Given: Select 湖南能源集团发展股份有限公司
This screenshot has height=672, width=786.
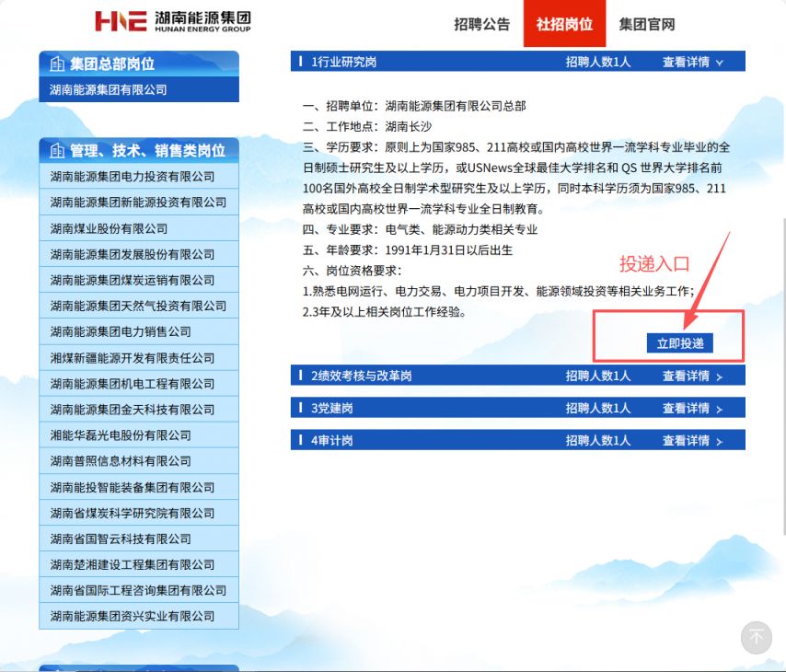Looking at the screenshot, I should (x=139, y=254).
